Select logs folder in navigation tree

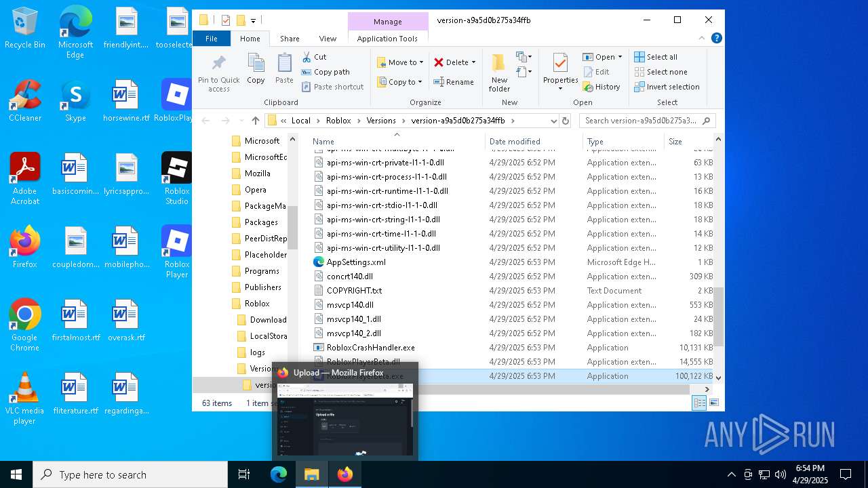click(257, 352)
